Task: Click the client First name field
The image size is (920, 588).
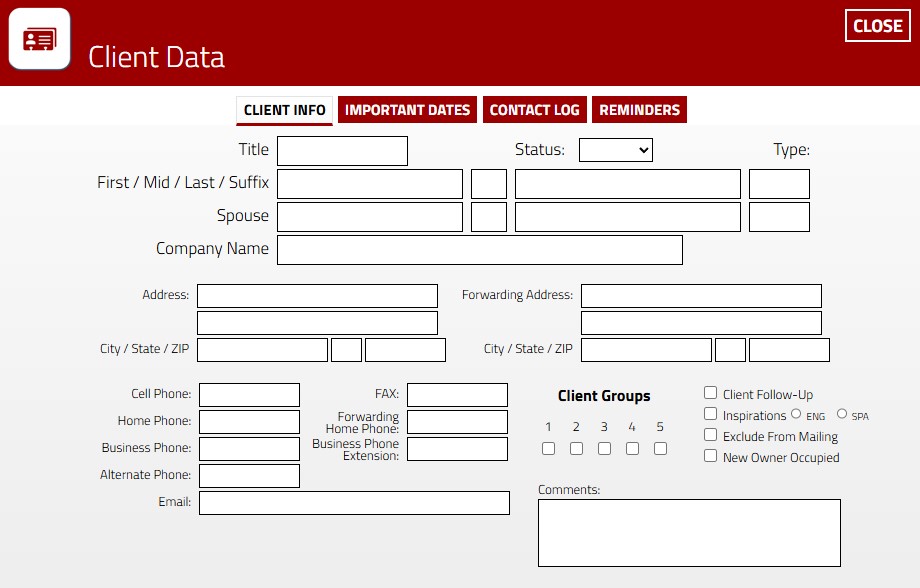Action: (x=370, y=184)
